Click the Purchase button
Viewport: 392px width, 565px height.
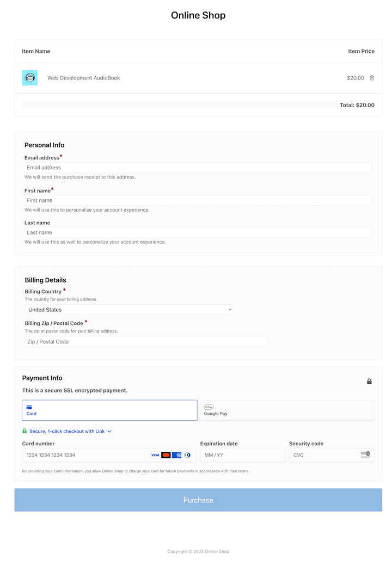(x=198, y=500)
